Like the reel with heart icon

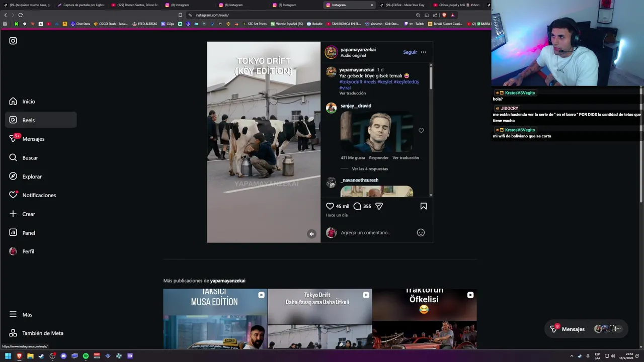click(x=330, y=206)
